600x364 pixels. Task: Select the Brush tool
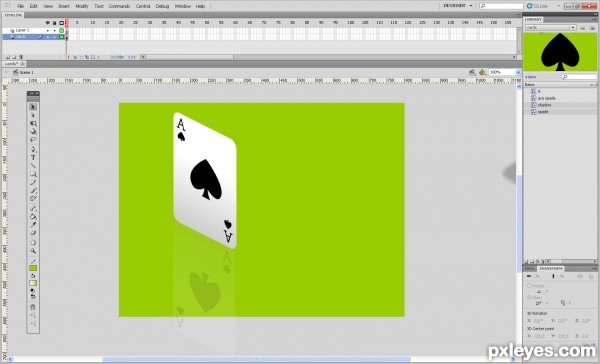(x=33, y=191)
